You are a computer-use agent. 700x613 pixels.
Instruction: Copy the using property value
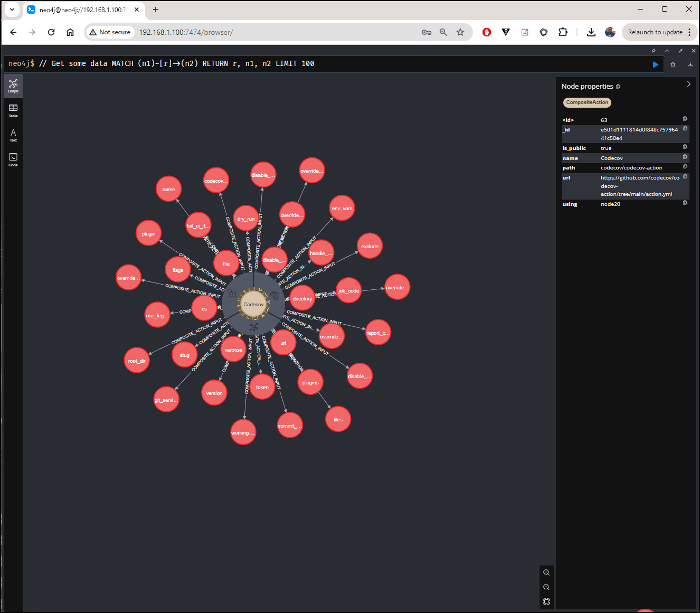coord(685,203)
